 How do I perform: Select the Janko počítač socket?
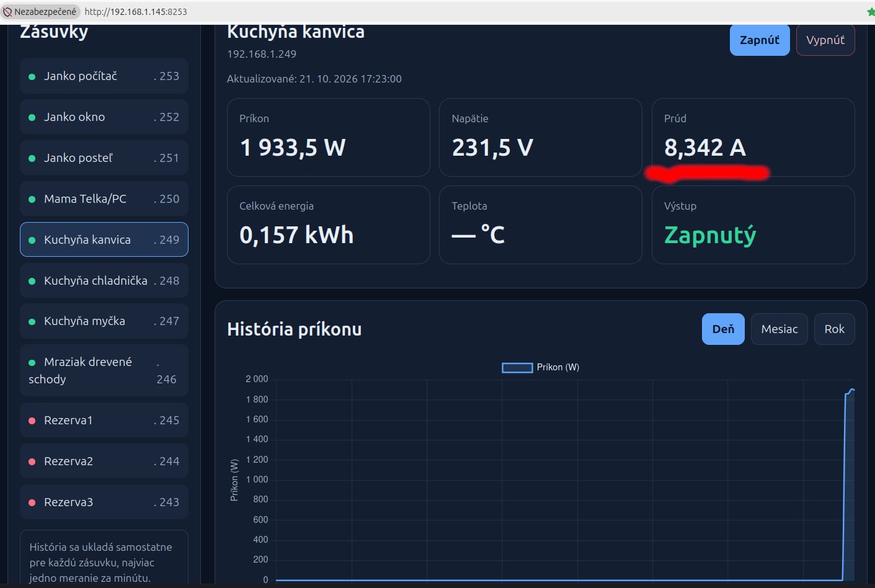[104, 76]
